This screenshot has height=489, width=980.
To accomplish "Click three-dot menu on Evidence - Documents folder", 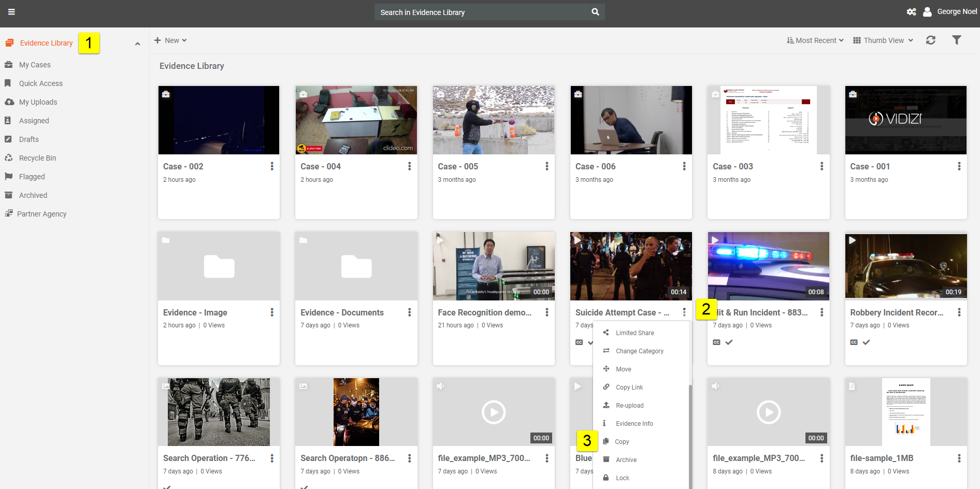I will 409,312.
